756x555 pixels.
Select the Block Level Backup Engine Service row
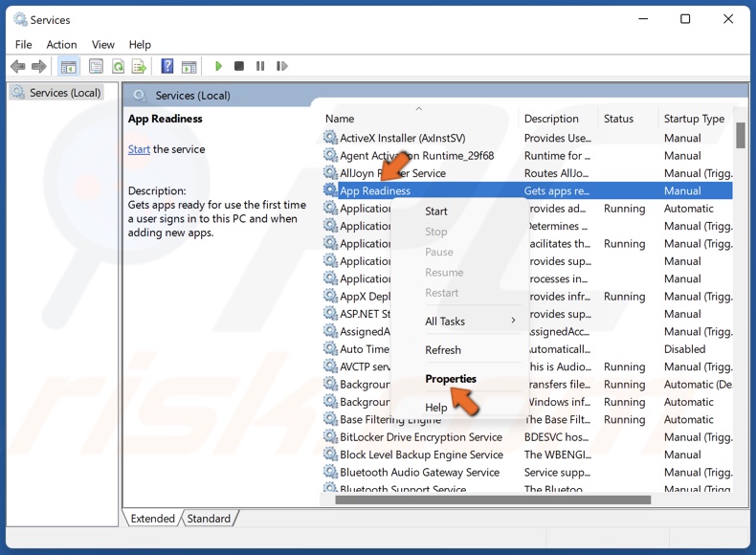[527, 455]
